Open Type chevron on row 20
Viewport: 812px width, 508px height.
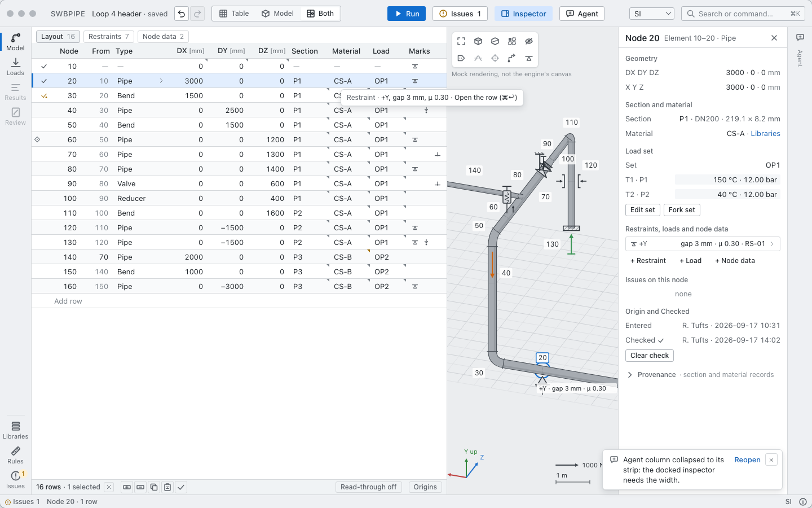click(x=161, y=81)
